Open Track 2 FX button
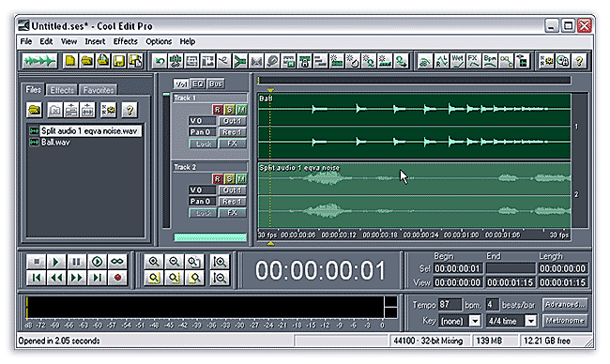 [x=232, y=213]
